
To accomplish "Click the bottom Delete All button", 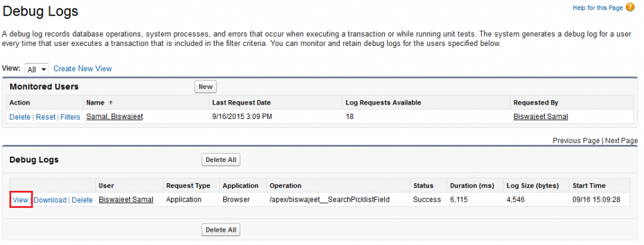I will [221, 230].
